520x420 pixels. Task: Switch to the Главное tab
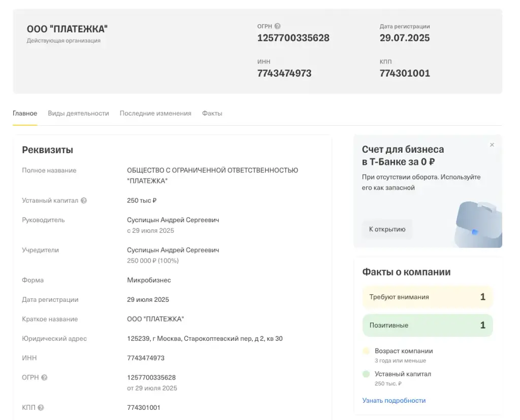25,113
